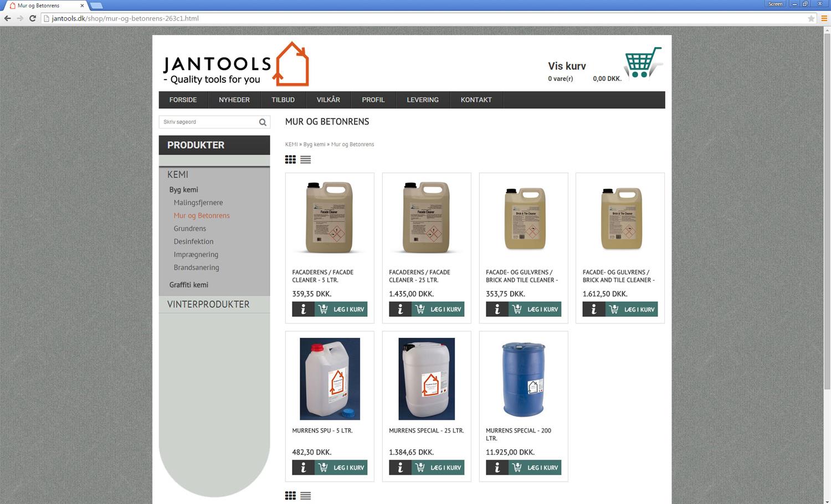The height and width of the screenshot is (504, 831).
Task: Show info for Facaderens 5 LTR
Action: click(303, 309)
